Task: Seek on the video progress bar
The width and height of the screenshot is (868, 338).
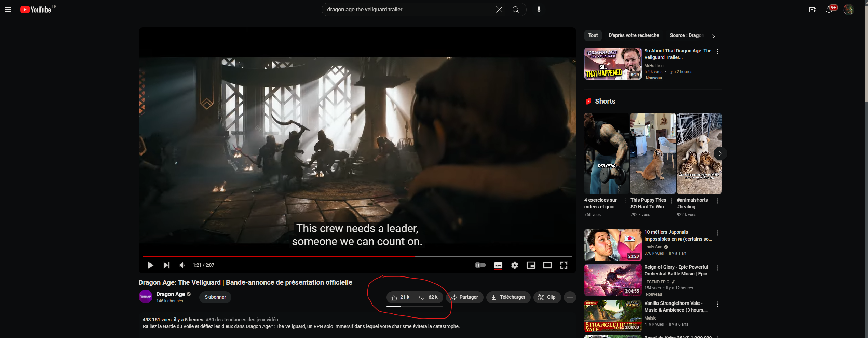Action: [357, 256]
